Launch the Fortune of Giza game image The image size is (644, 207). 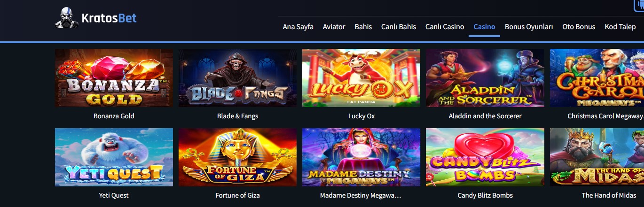point(237,157)
